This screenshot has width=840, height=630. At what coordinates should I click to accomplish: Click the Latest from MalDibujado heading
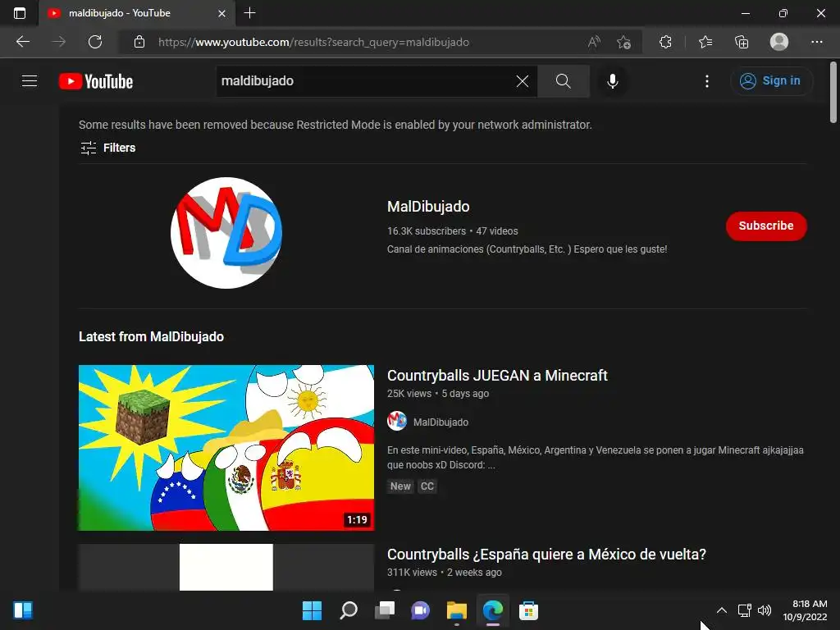coord(151,336)
